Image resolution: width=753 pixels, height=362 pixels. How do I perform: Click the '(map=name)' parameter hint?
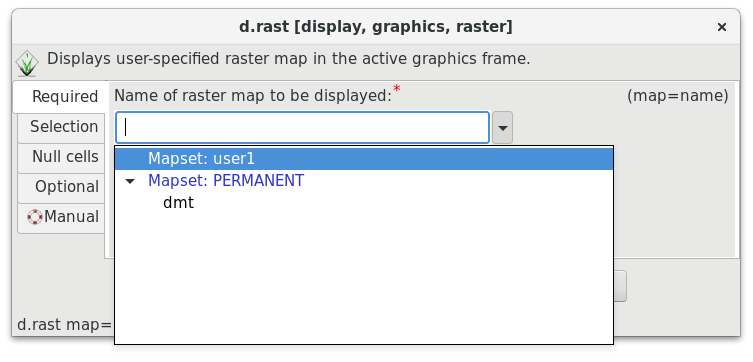tap(678, 96)
